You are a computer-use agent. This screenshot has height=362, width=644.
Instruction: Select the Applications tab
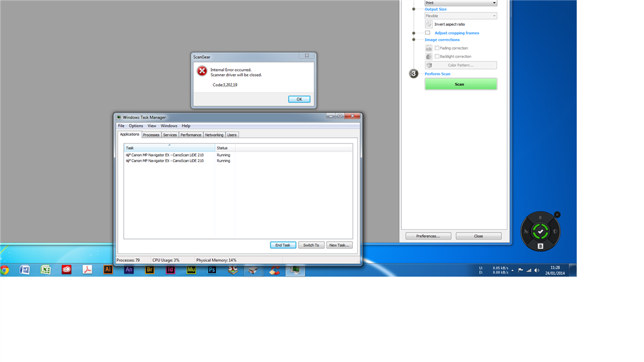pyautogui.click(x=130, y=134)
